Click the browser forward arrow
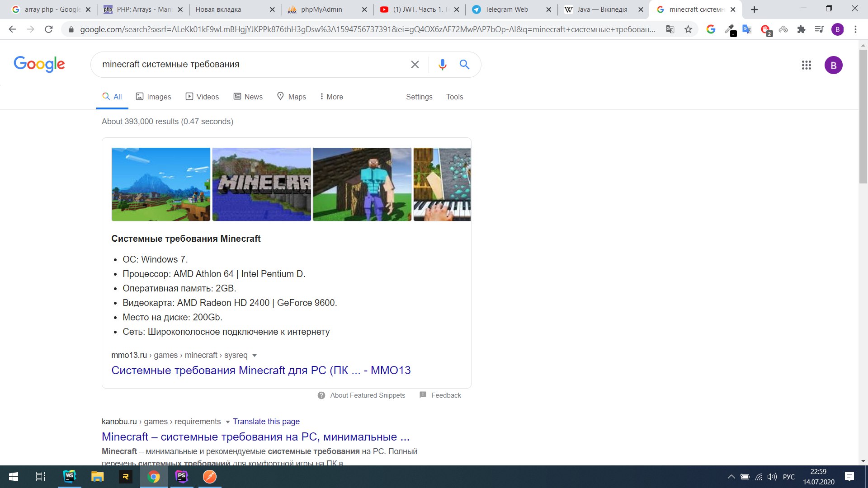This screenshot has height=488, width=868. [30, 29]
